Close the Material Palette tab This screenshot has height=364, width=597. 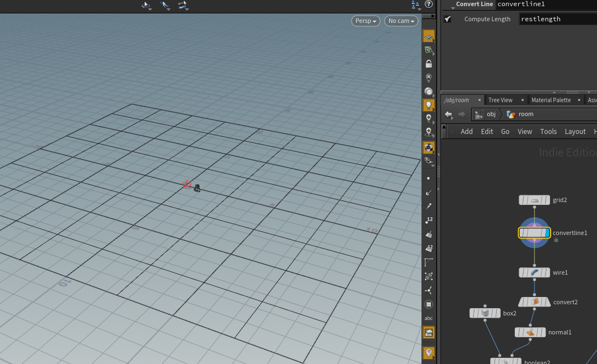pos(579,100)
